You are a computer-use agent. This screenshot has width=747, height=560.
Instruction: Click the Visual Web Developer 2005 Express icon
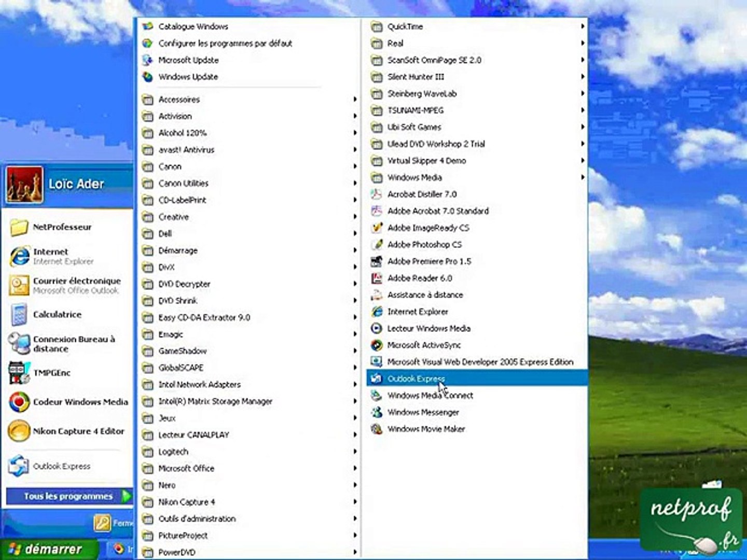click(x=377, y=362)
